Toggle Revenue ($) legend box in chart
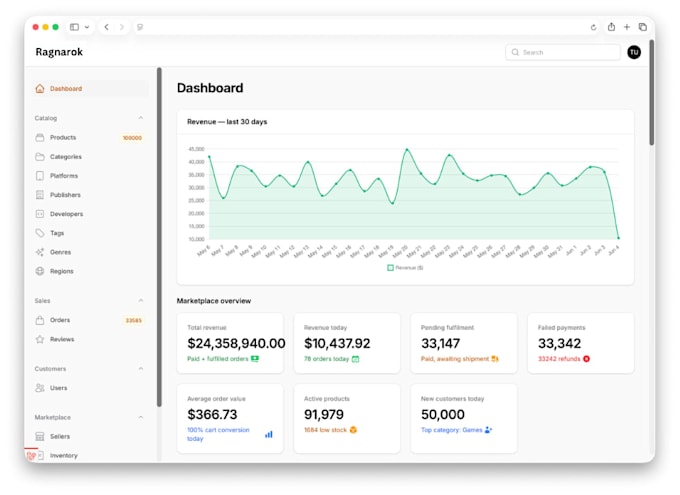Screen dimensions: 680x495 [x=390, y=268]
